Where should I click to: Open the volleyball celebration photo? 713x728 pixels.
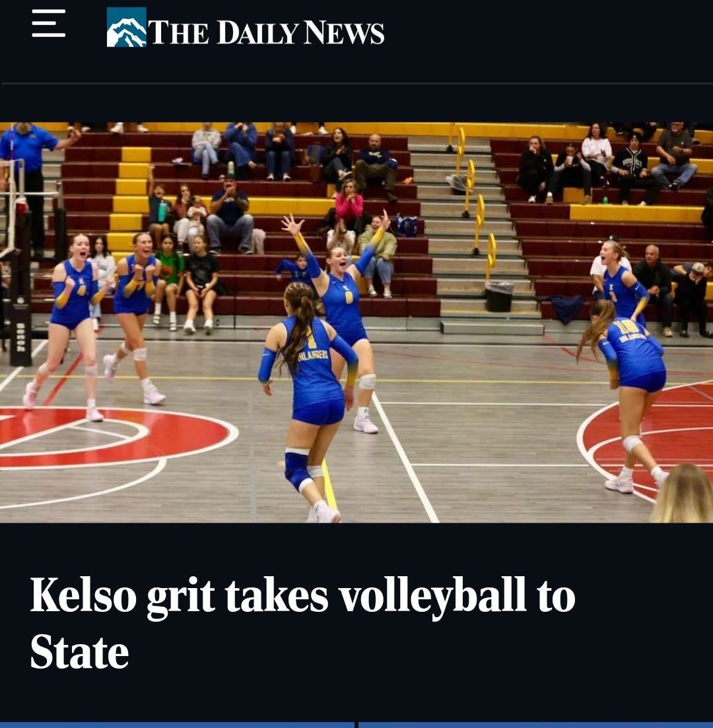[356, 322]
